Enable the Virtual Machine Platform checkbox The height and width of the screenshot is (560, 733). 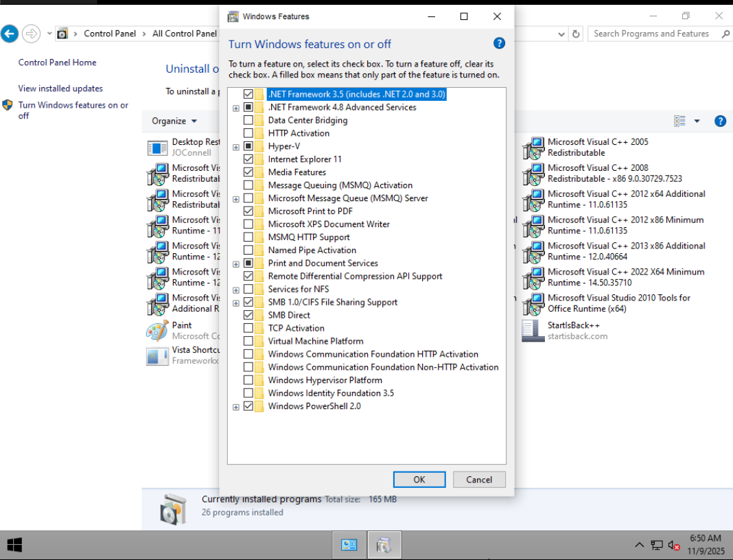point(248,341)
